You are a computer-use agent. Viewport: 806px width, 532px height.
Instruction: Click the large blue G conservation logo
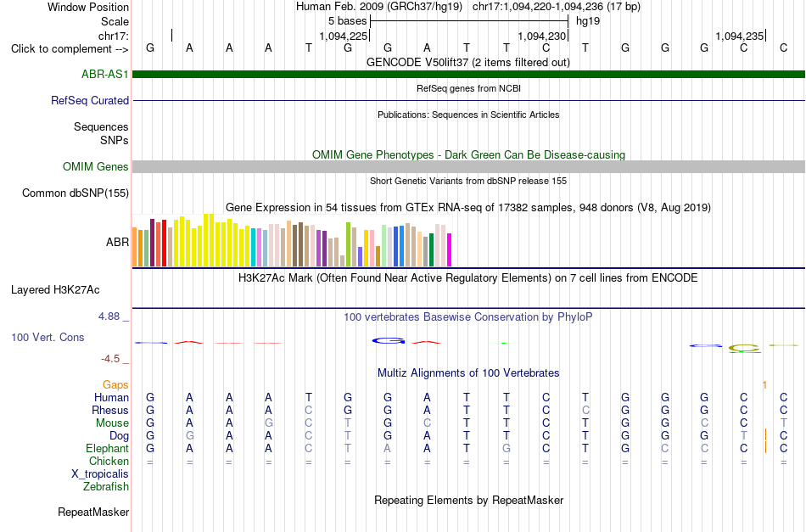tap(389, 341)
